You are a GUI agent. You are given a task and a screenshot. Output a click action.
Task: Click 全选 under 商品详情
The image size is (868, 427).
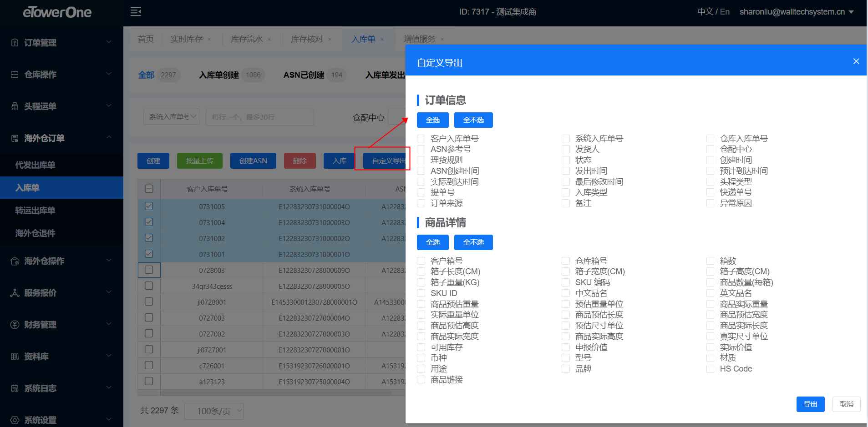[x=433, y=242]
